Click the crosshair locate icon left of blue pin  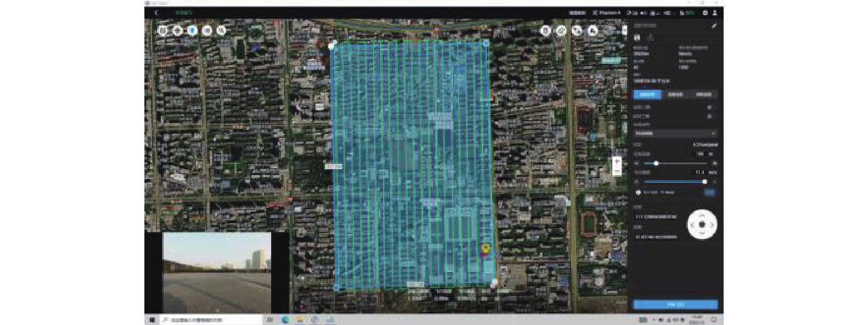pos(177,30)
